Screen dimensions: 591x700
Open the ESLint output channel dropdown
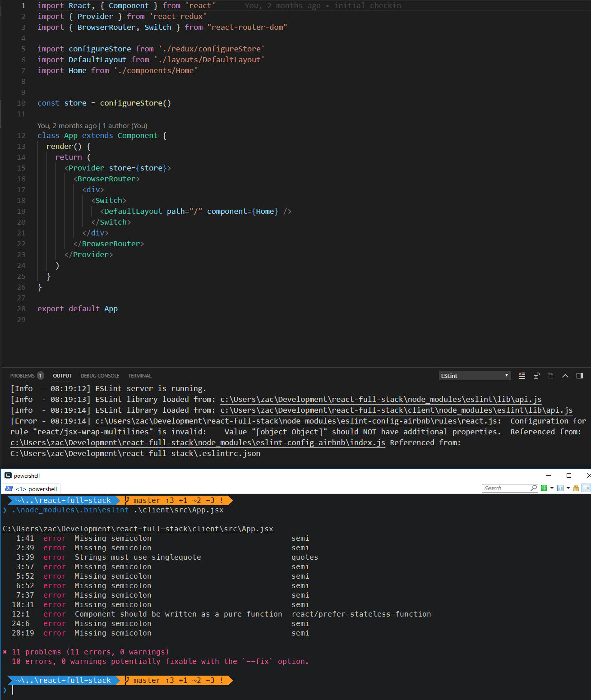(475, 376)
